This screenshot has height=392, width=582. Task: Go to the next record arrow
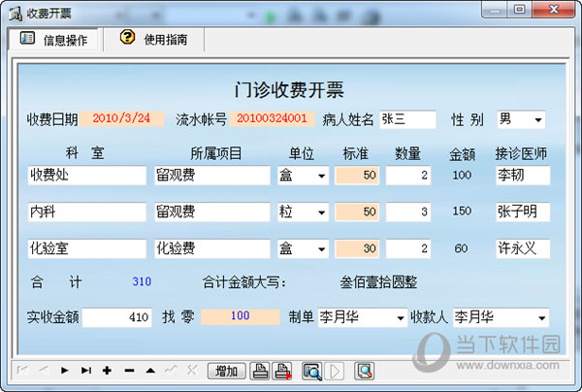(65, 370)
